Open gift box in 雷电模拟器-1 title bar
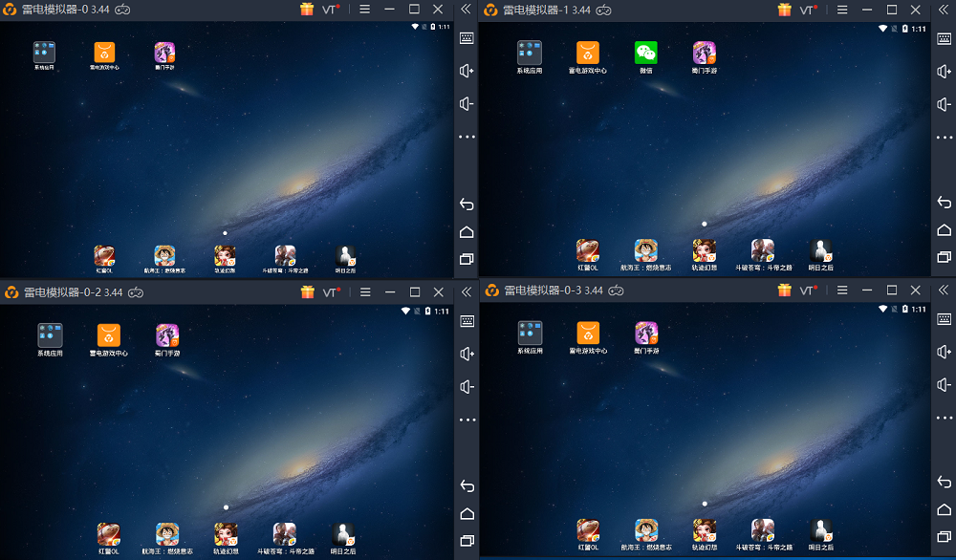The width and height of the screenshot is (956, 560). (784, 10)
